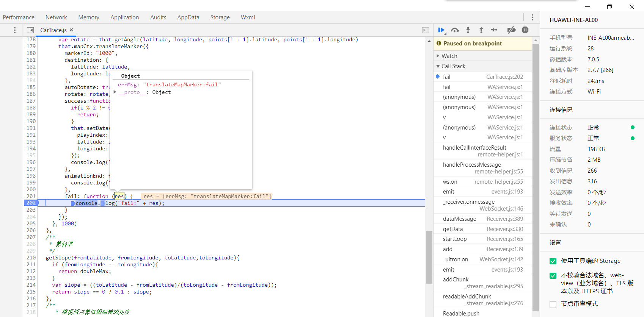This screenshot has width=644, height=317.
Task: Toggle pause on exceptions
Action: [x=525, y=30]
